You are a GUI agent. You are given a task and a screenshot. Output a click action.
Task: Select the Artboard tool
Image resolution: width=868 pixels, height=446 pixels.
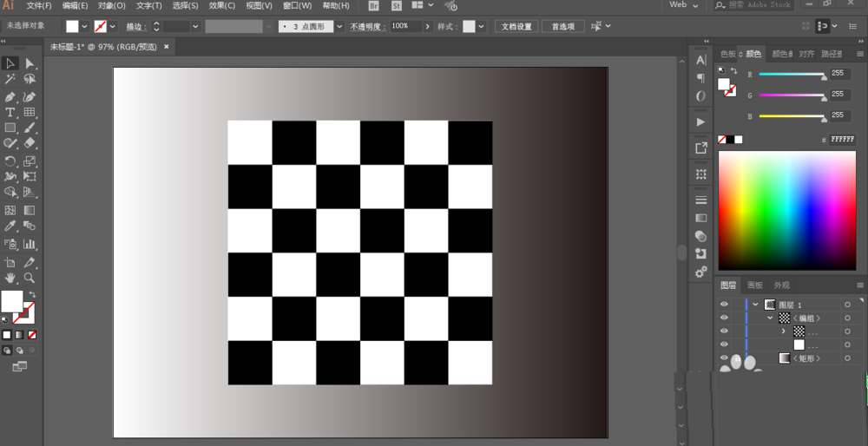tap(10, 262)
